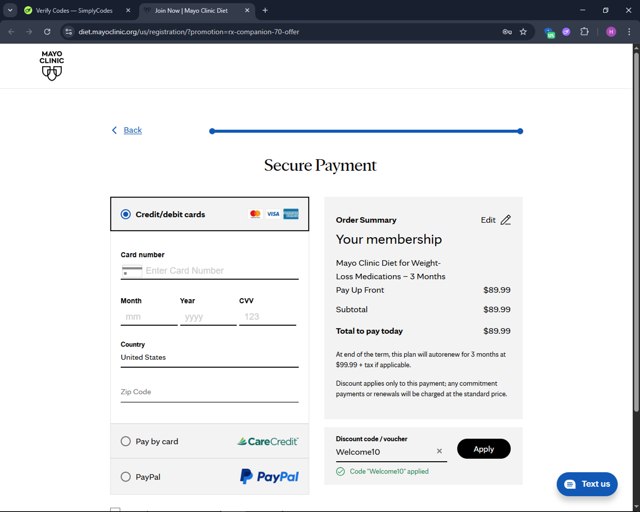Viewport: 640px width, 512px height.
Task: Click the PayPal logo
Action: coord(269,476)
